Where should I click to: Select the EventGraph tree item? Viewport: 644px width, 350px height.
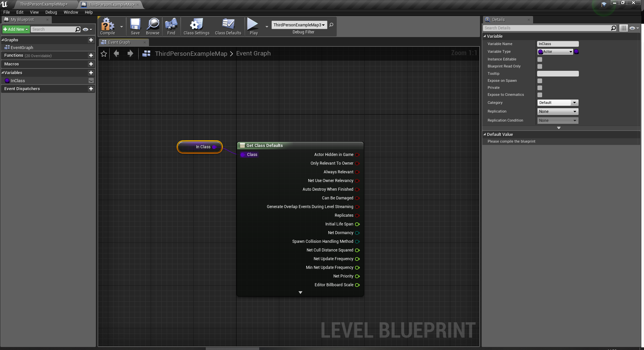pyautogui.click(x=22, y=47)
